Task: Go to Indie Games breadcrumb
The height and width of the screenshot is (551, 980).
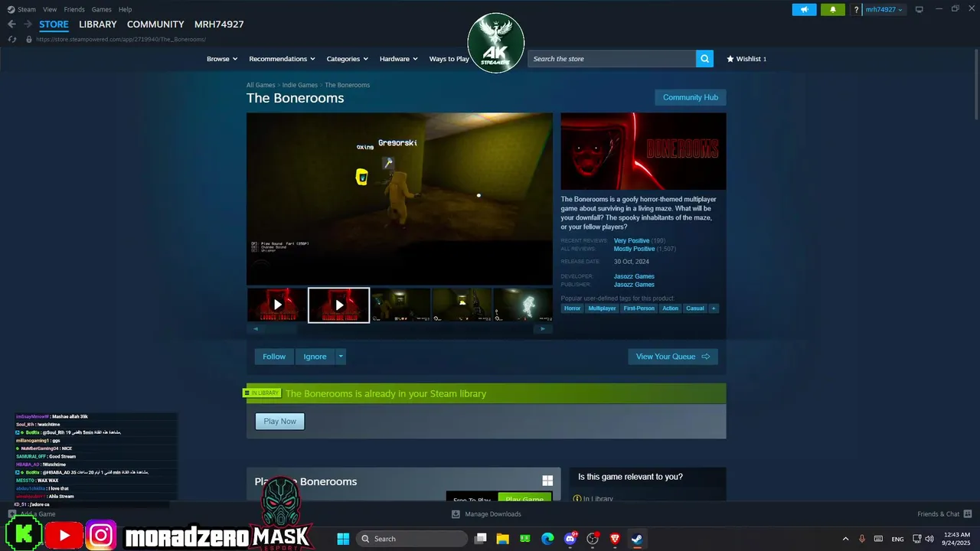Action: [x=300, y=85]
